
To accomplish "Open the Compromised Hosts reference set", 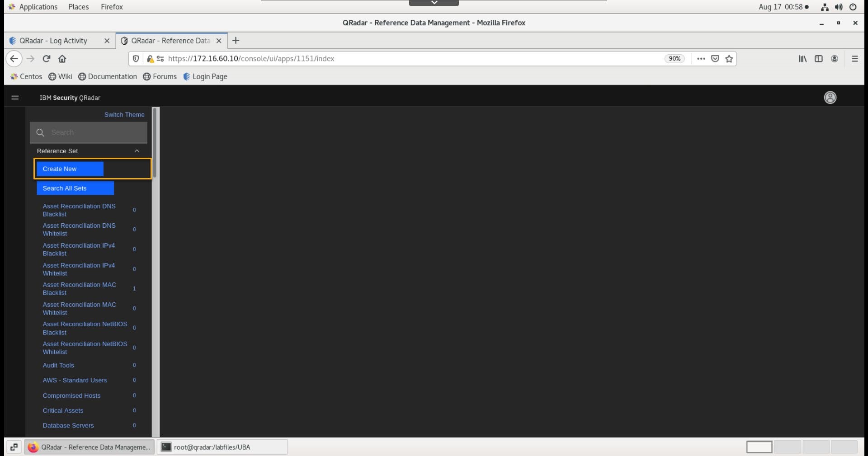I will (x=71, y=395).
